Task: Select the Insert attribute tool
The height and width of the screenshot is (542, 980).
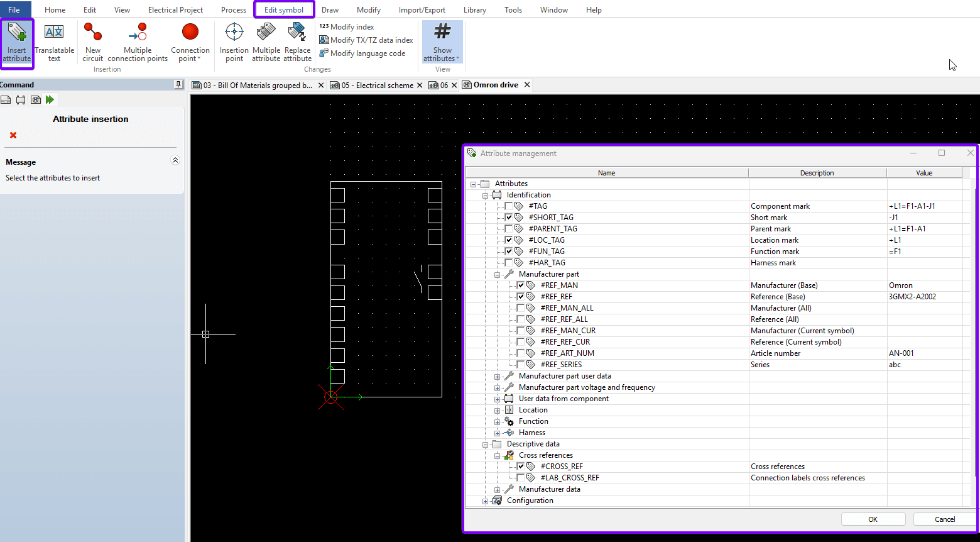Action: 16,43
